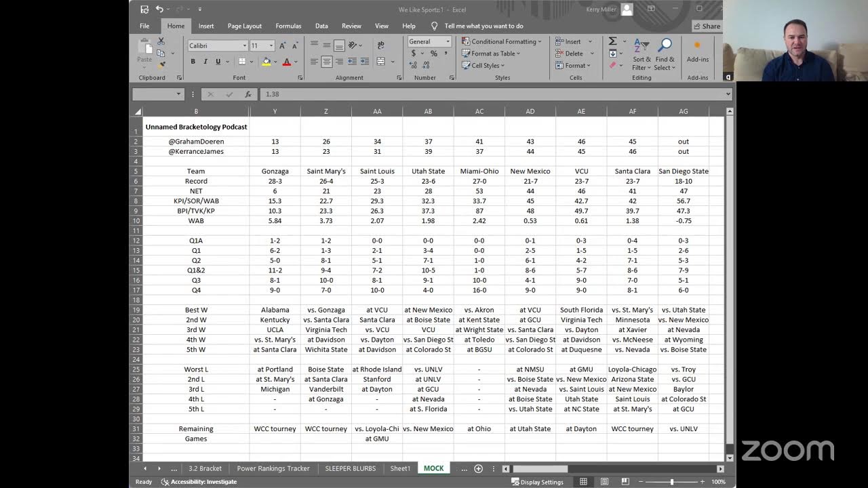The image size is (868, 488).
Task: Click the Fill down icon
Action: click(x=612, y=54)
